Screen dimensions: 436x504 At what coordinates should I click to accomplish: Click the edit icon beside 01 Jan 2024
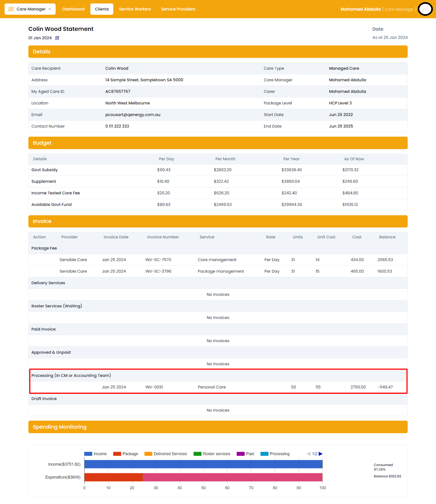pyautogui.click(x=57, y=38)
